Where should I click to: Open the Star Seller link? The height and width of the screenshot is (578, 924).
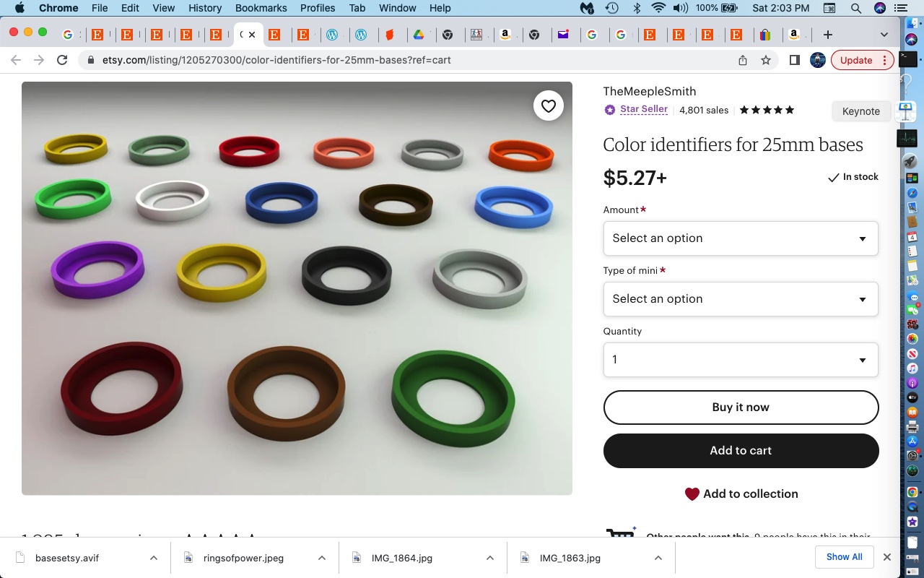(x=643, y=109)
